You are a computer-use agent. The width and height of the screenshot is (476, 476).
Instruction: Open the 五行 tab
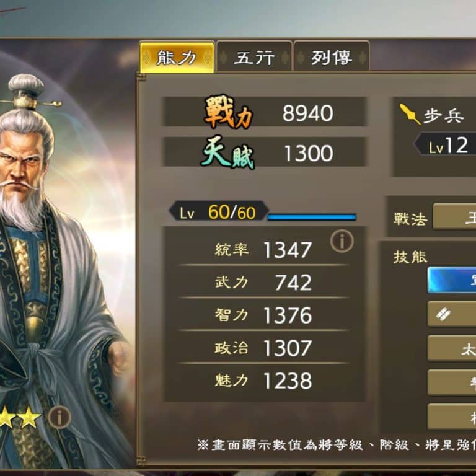pyautogui.click(x=254, y=57)
